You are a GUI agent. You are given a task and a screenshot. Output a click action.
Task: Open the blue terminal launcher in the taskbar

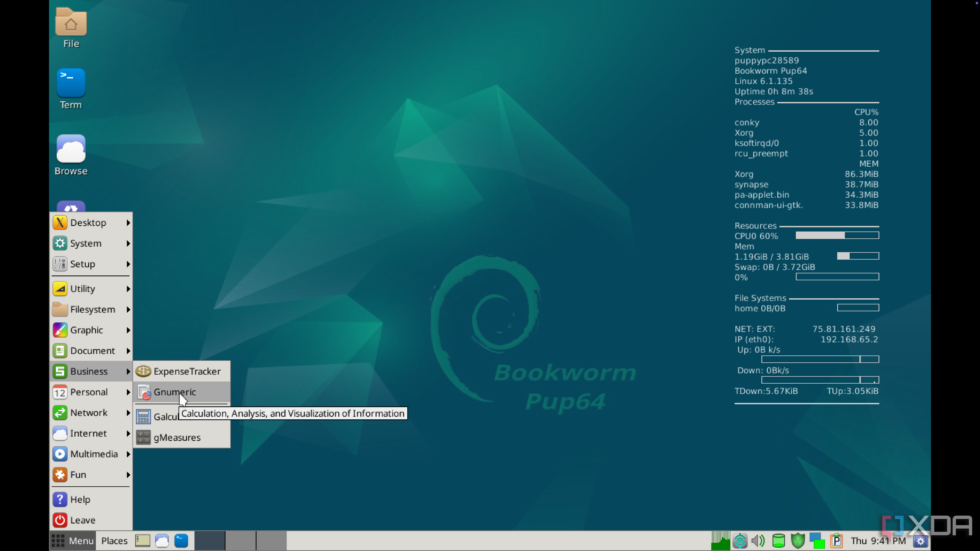click(x=181, y=540)
